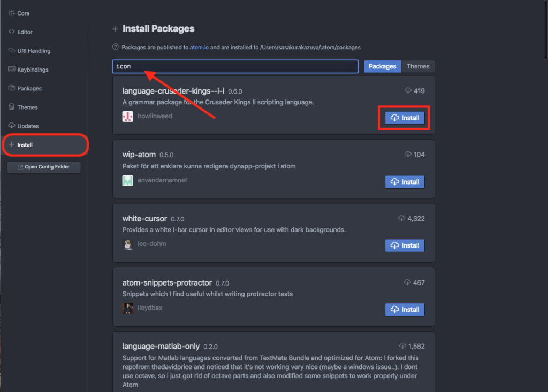548x392 pixels.
Task: Click atom-snippets-protractor description text
Action: click(x=208, y=294)
